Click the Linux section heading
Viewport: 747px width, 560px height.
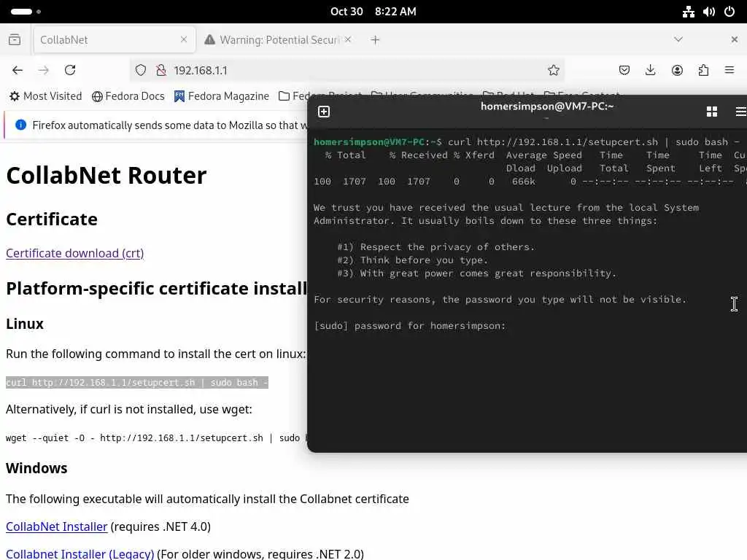point(25,324)
